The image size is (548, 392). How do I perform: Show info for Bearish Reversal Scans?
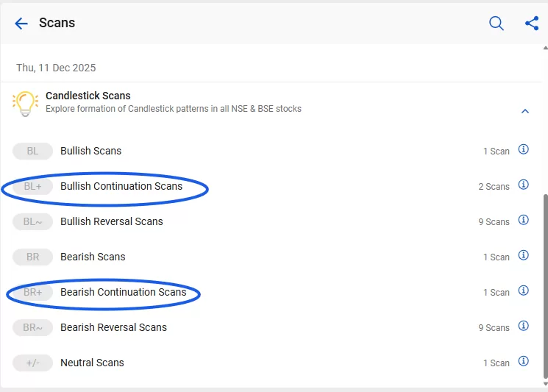tap(524, 326)
